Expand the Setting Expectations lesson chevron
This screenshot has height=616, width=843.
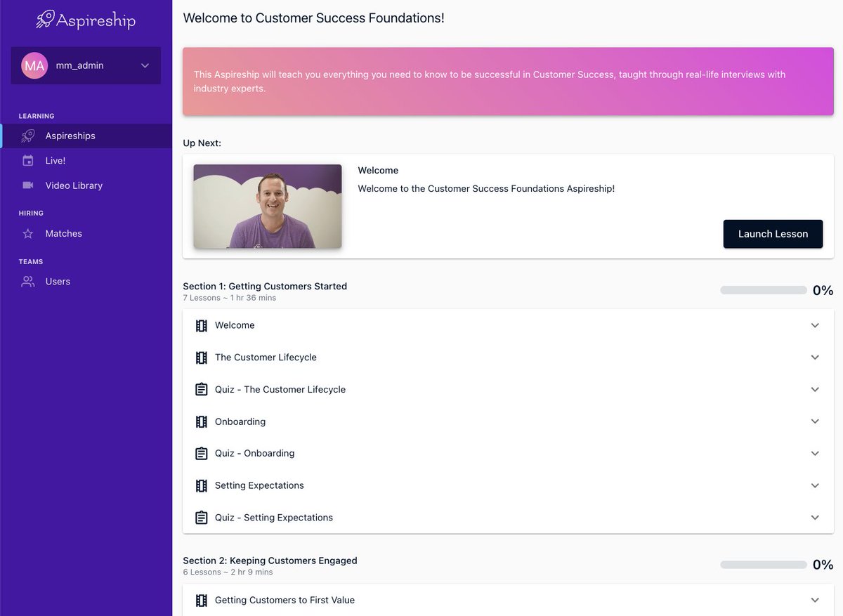815,485
